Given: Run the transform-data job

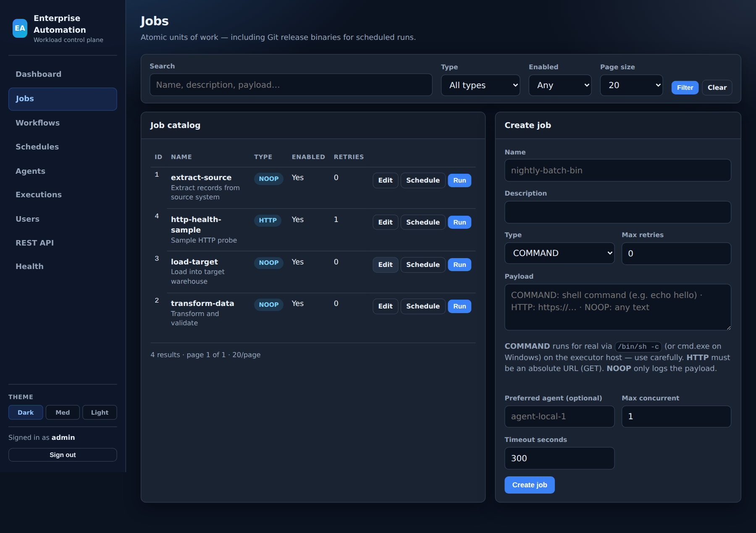Looking at the screenshot, I should pos(459,306).
